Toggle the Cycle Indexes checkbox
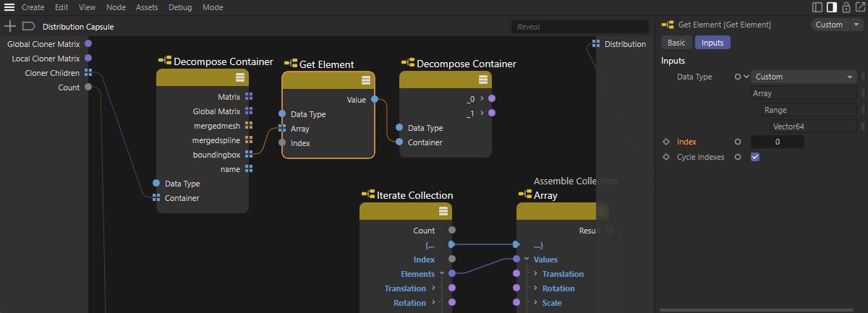 pos(755,157)
